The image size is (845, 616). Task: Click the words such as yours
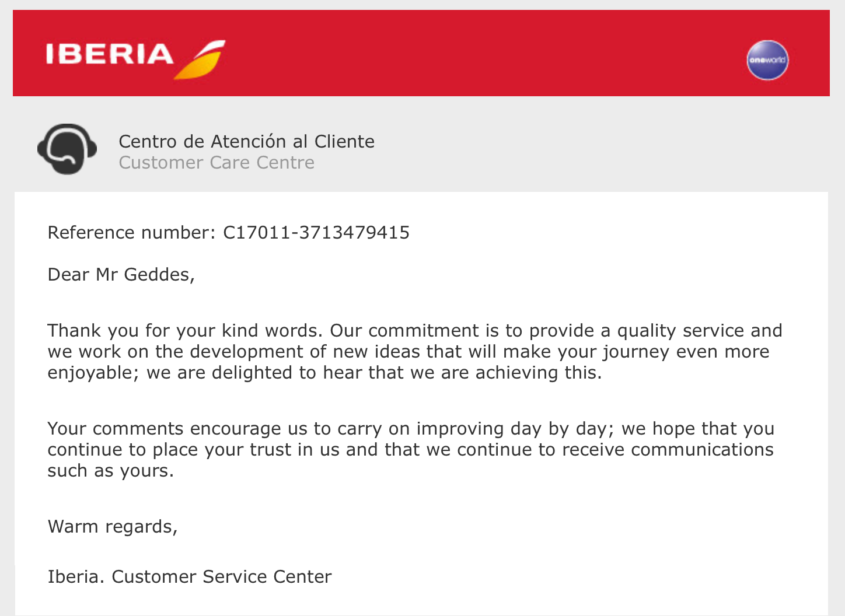(110, 471)
